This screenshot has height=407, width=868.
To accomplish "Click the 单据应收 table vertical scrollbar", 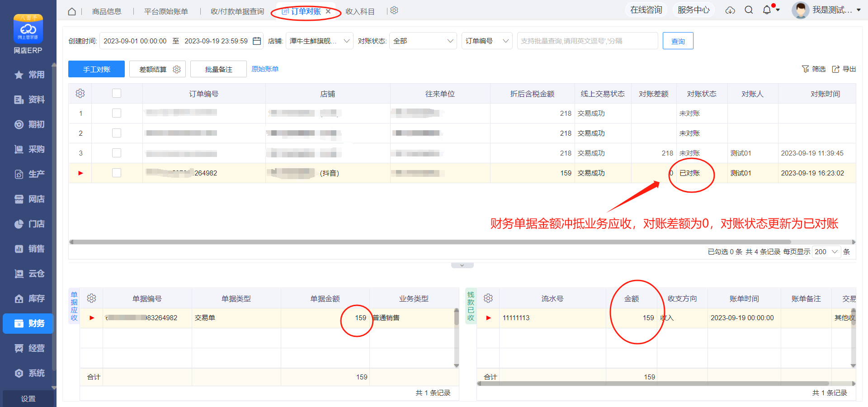I will [x=457, y=317].
